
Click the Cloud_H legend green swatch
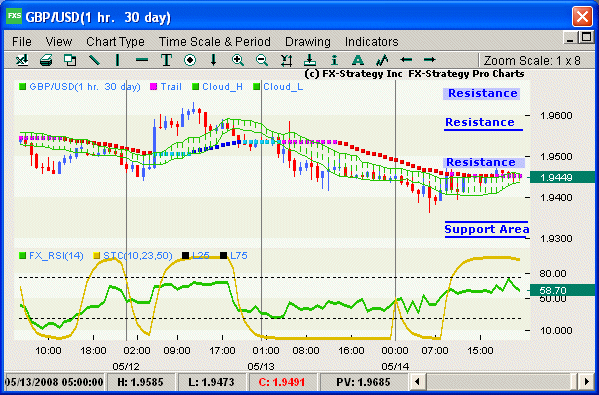coord(195,87)
